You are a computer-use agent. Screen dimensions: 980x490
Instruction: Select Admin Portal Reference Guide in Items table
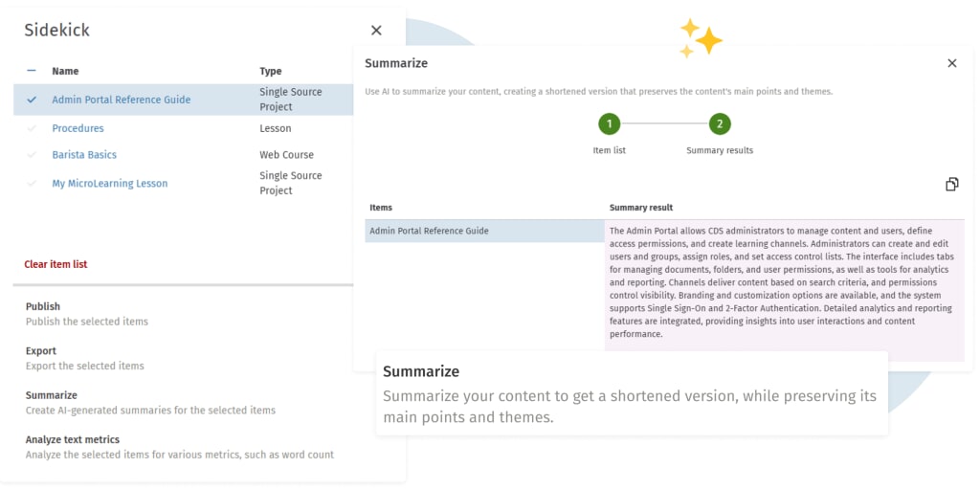[430, 231]
